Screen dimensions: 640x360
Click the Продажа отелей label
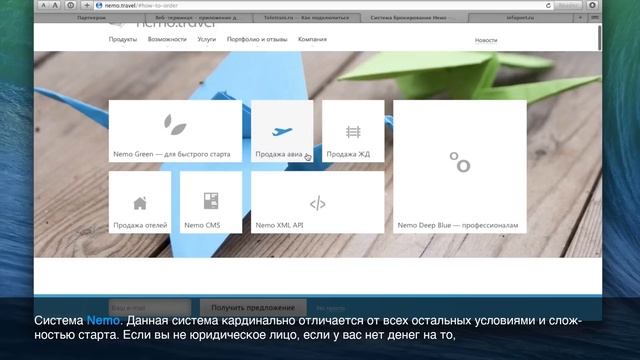140,225
